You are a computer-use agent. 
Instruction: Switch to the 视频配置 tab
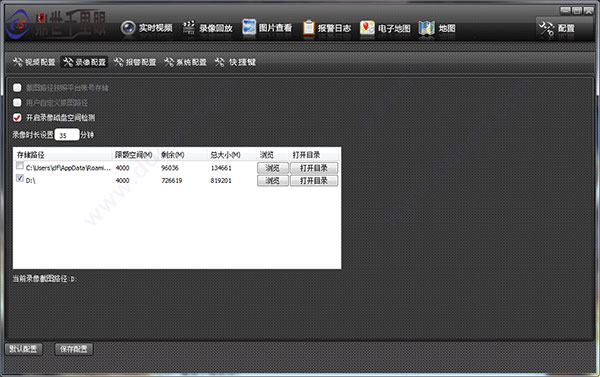pyautogui.click(x=34, y=62)
